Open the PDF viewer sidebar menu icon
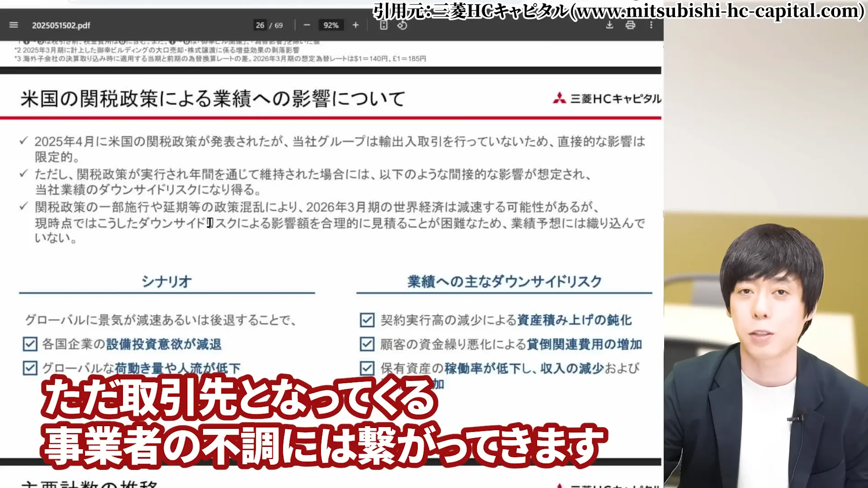 (14, 25)
